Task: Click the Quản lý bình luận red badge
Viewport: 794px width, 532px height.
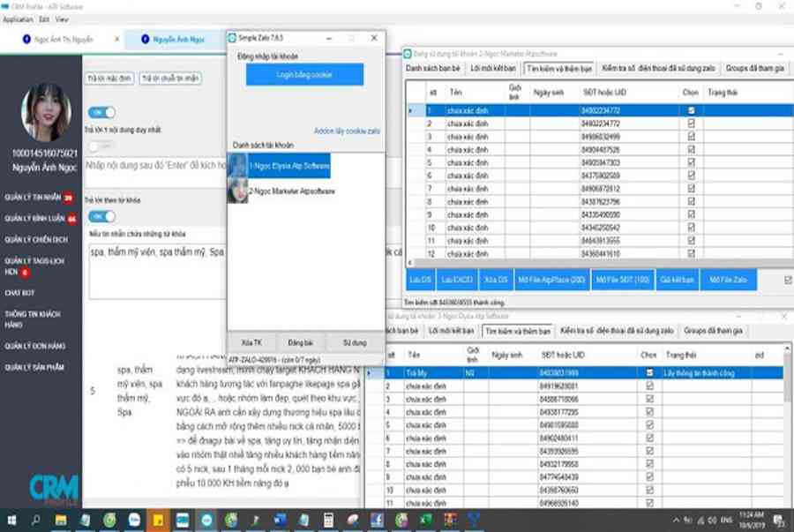Action: [71, 218]
